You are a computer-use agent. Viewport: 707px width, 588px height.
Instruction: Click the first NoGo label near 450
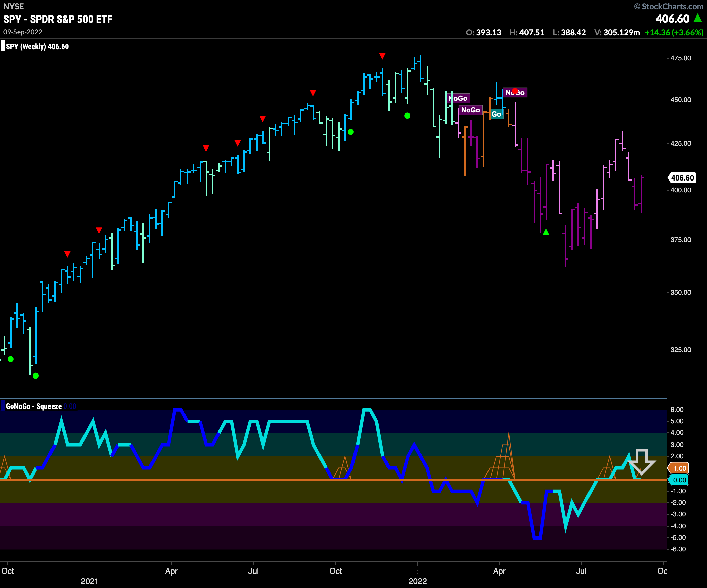coord(458,98)
